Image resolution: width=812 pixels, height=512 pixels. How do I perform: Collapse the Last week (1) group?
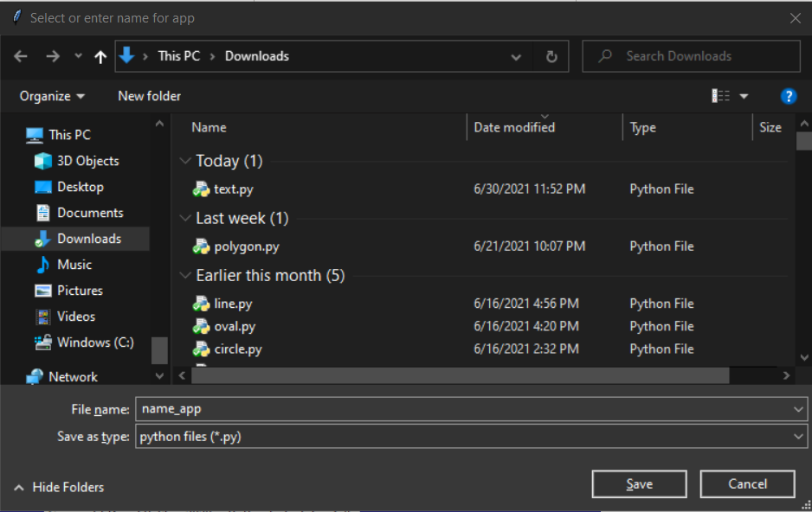pos(185,218)
